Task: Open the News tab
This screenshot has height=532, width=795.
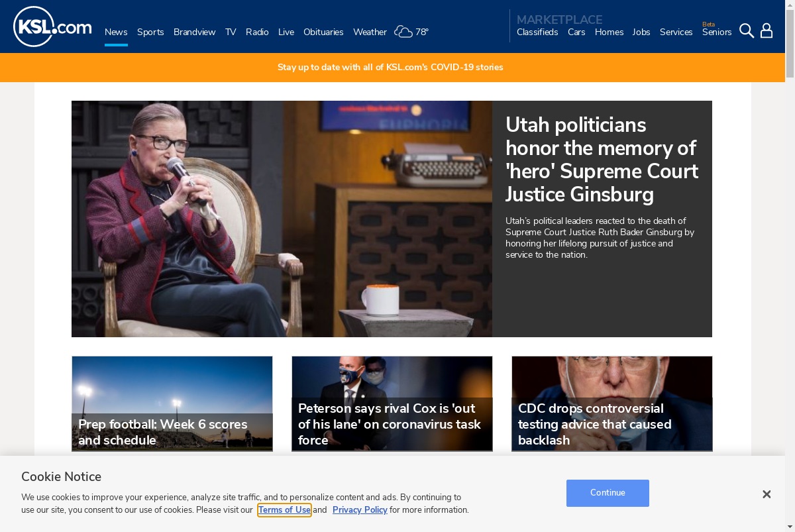Action: pos(116,32)
